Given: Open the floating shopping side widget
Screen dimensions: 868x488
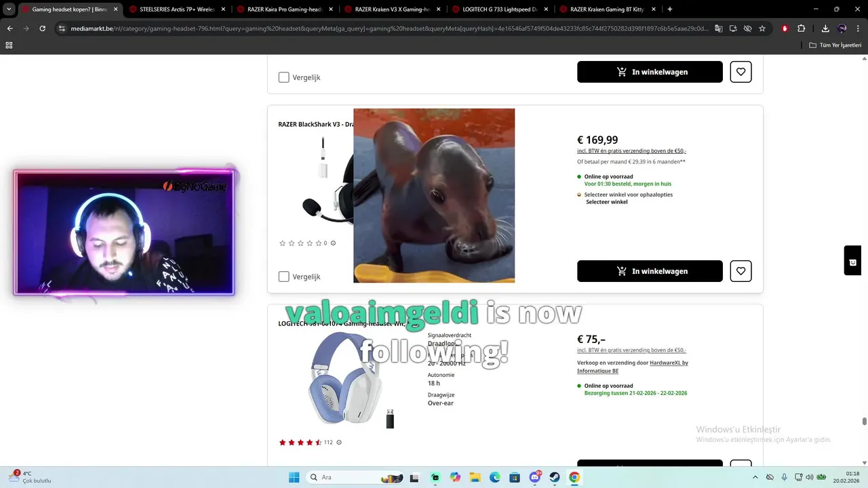Looking at the screenshot, I should pyautogui.click(x=852, y=261).
